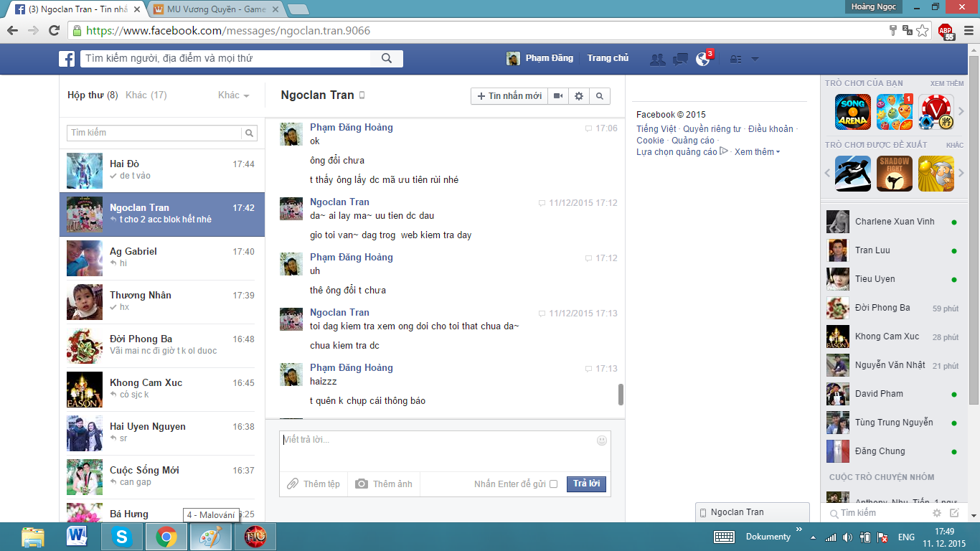Open Word from the Windows taskbar

[x=77, y=536]
